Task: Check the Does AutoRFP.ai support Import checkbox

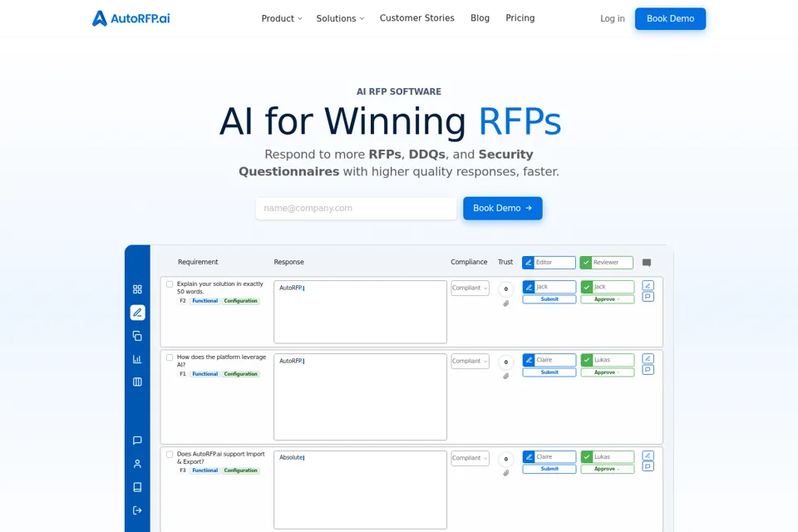Action: pyautogui.click(x=170, y=455)
